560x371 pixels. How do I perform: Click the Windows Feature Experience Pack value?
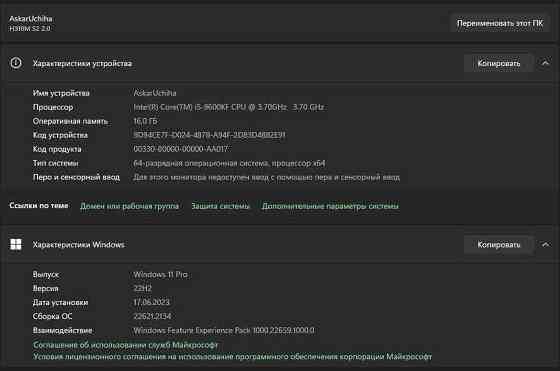(224, 330)
